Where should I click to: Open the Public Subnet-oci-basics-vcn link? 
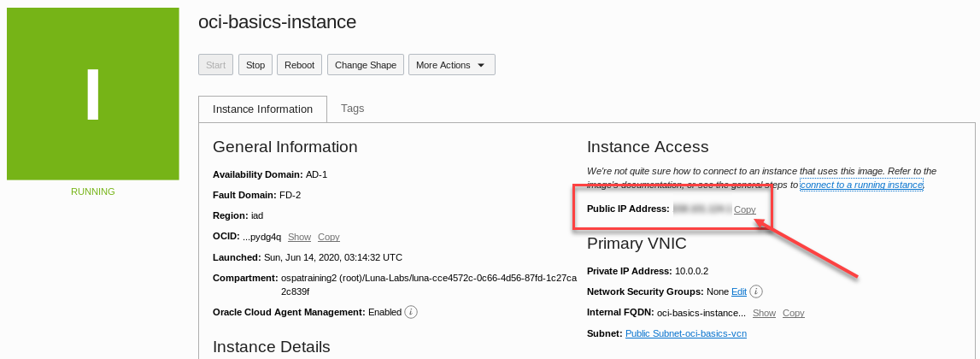(x=686, y=333)
